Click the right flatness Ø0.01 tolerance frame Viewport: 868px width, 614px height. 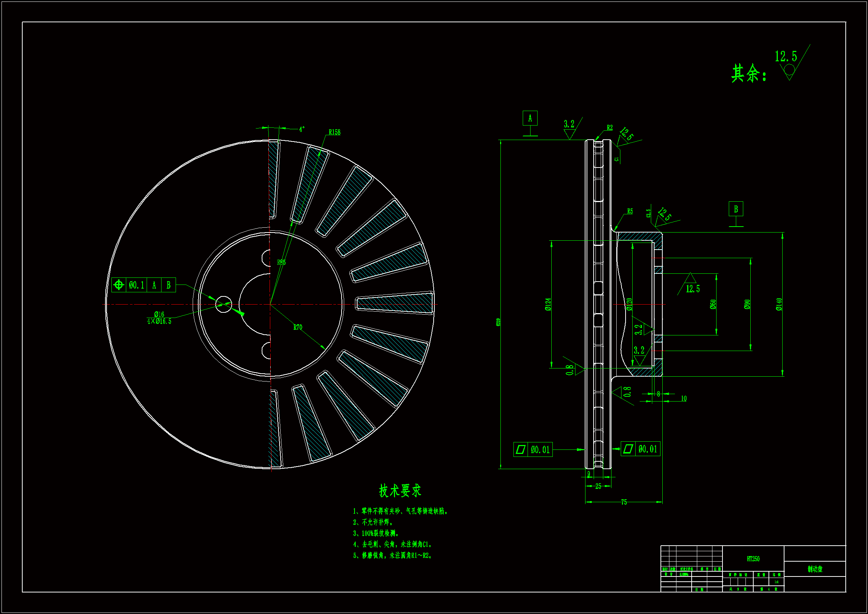tap(640, 449)
